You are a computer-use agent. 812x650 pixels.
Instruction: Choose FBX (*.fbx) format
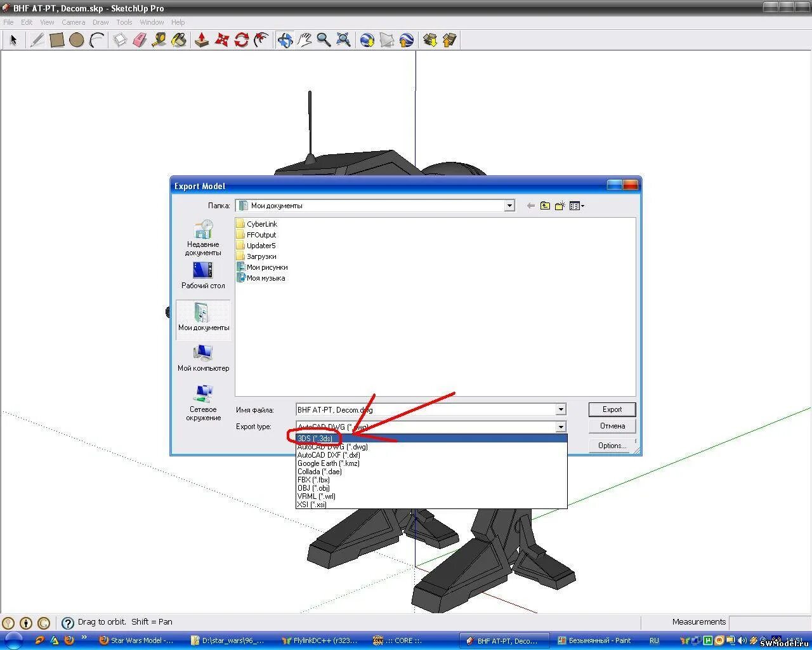click(431, 480)
